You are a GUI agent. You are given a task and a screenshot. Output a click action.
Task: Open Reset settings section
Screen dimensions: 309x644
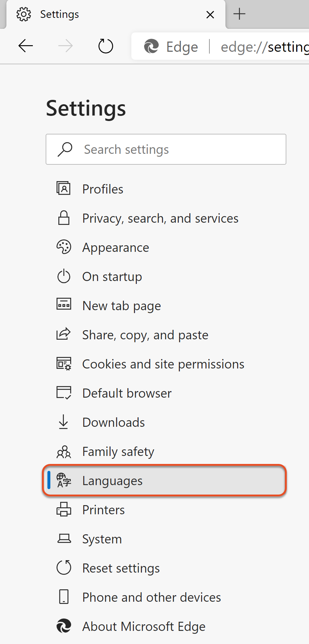[x=121, y=568]
